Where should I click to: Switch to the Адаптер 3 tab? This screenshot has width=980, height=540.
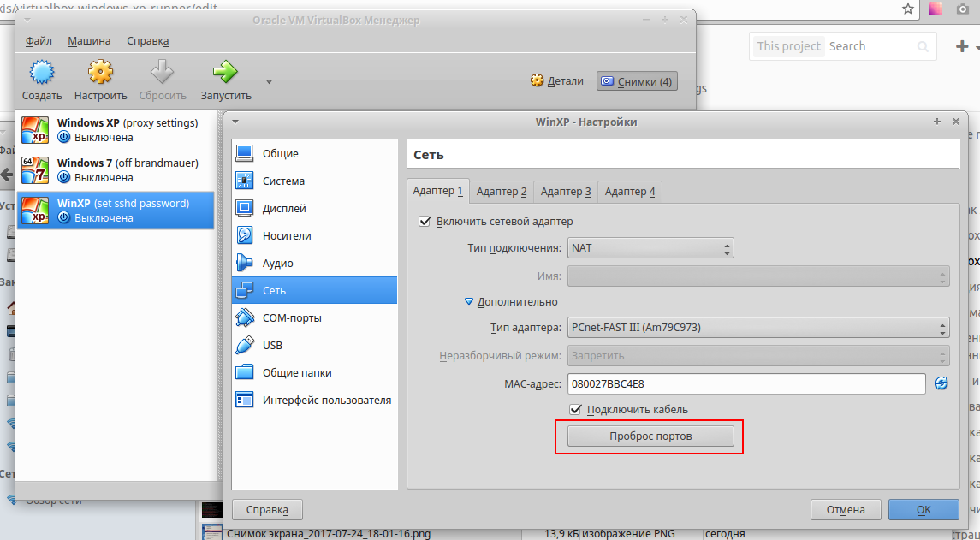pyautogui.click(x=566, y=191)
